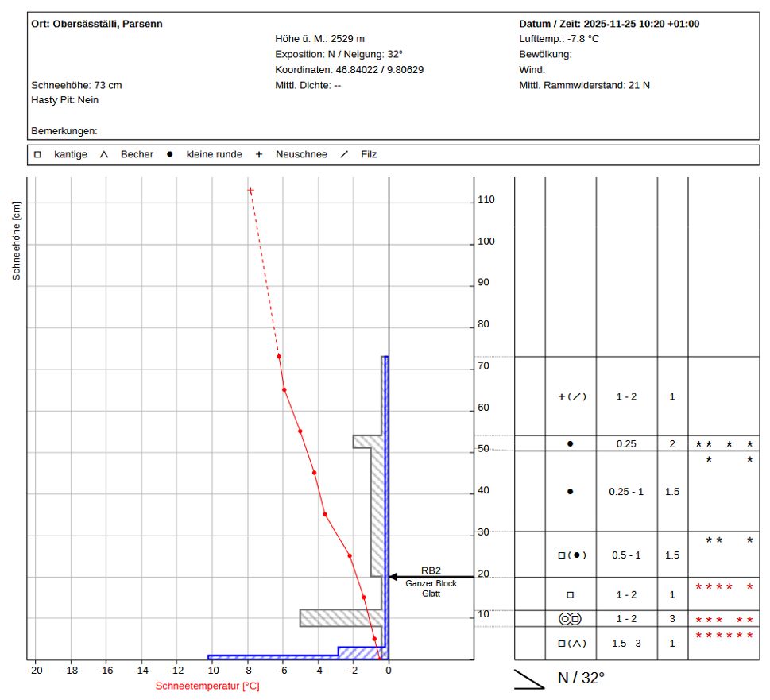Screen dimensions: 770x700
Task: Select the +(/) grain symbol in top layer
Action: tap(571, 396)
